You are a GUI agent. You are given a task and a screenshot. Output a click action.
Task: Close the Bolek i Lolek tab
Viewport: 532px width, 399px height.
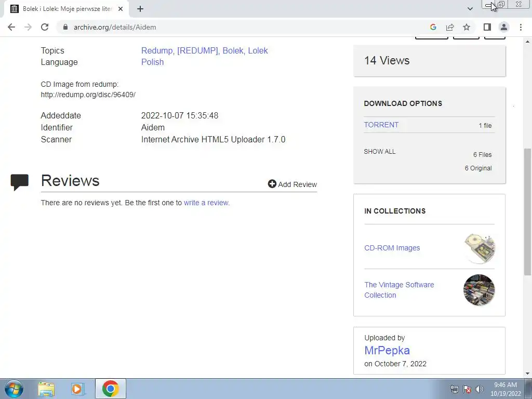point(121,9)
